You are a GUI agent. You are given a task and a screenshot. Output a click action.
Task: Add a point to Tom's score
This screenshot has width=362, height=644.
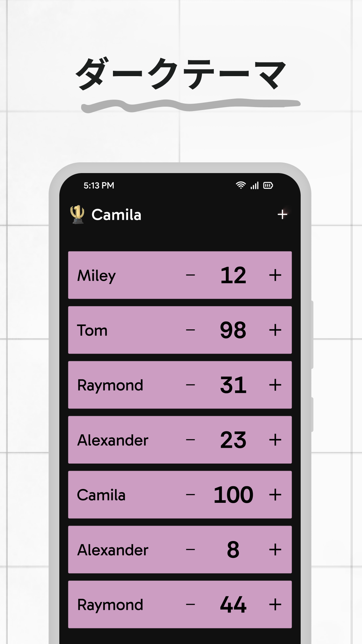tap(275, 330)
